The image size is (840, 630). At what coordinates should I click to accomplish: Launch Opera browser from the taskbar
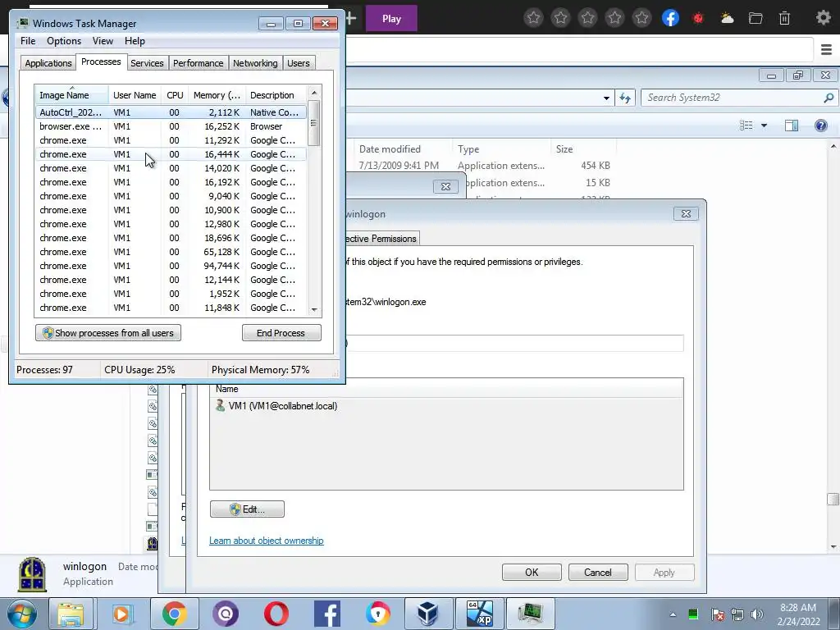(x=276, y=614)
